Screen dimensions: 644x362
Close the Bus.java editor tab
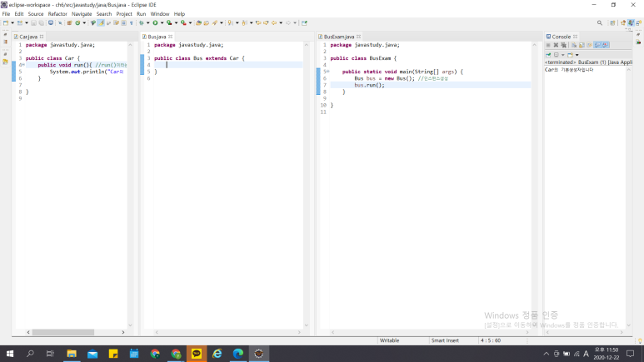tap(171, 37)
